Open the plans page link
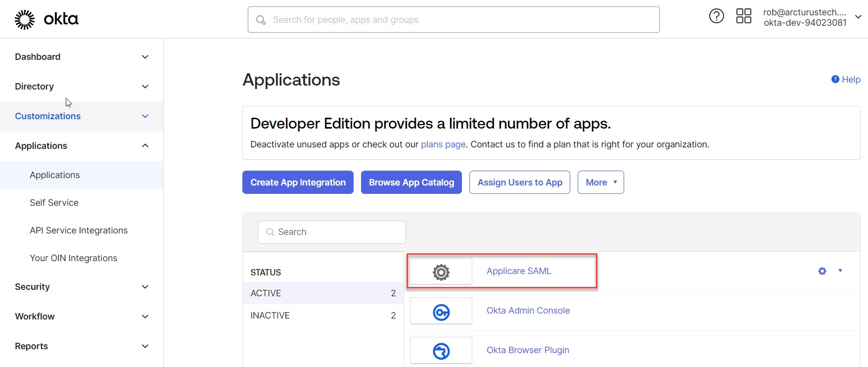Screen dimensions: 868x367 443,144
